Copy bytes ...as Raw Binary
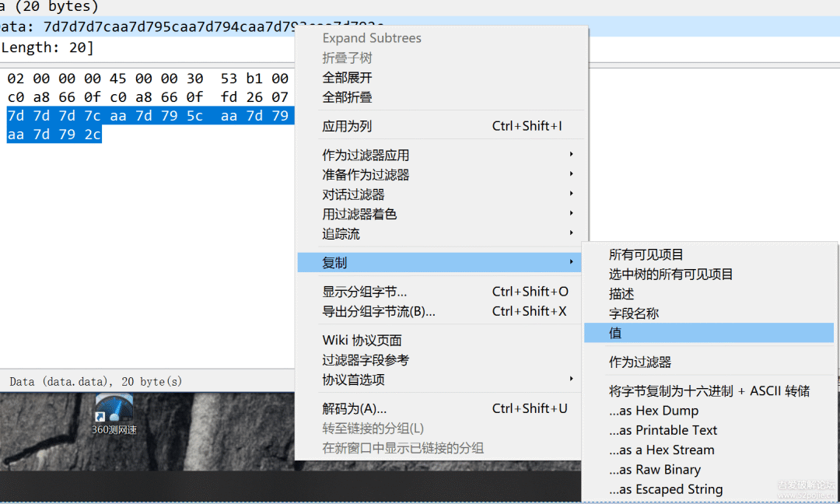The width and height of the screenshot is (840, 504). click(x=709, y=470)
